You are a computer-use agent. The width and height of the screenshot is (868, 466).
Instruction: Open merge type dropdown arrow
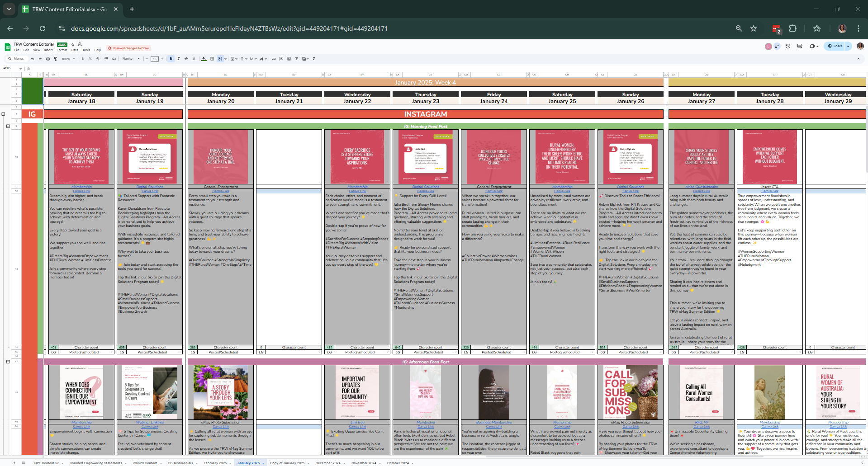click(x=224, y=59)
